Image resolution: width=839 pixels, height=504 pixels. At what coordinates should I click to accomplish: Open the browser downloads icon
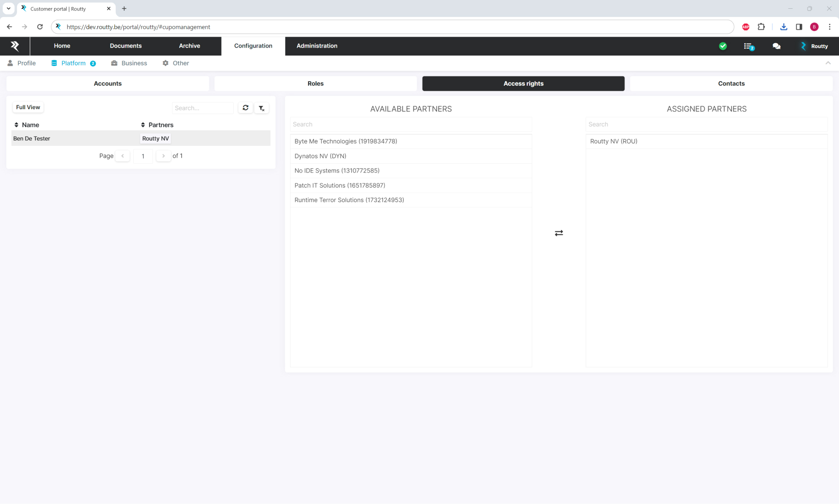(x=784, y=27)
